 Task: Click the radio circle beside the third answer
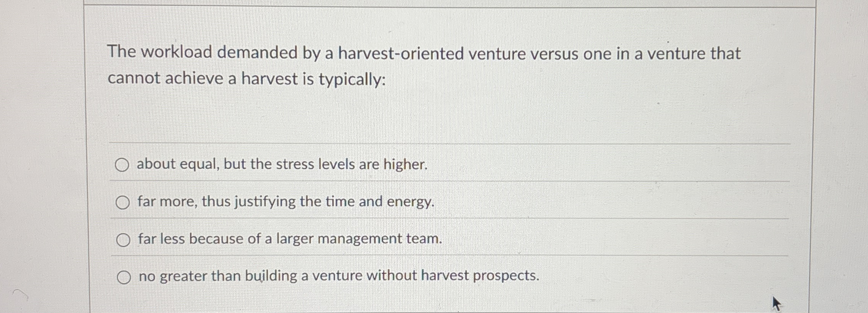[x=123, y=240]
